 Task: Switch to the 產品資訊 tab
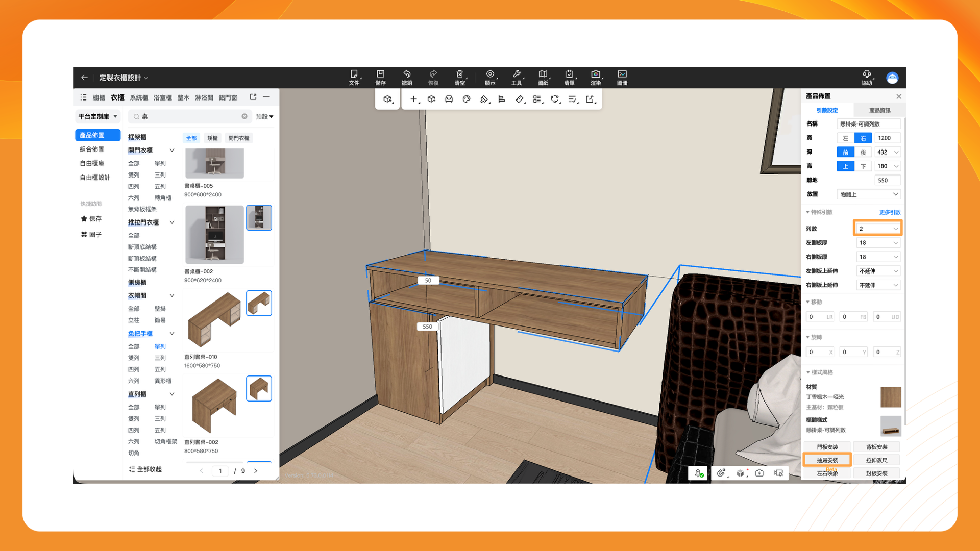pos(879,110)
